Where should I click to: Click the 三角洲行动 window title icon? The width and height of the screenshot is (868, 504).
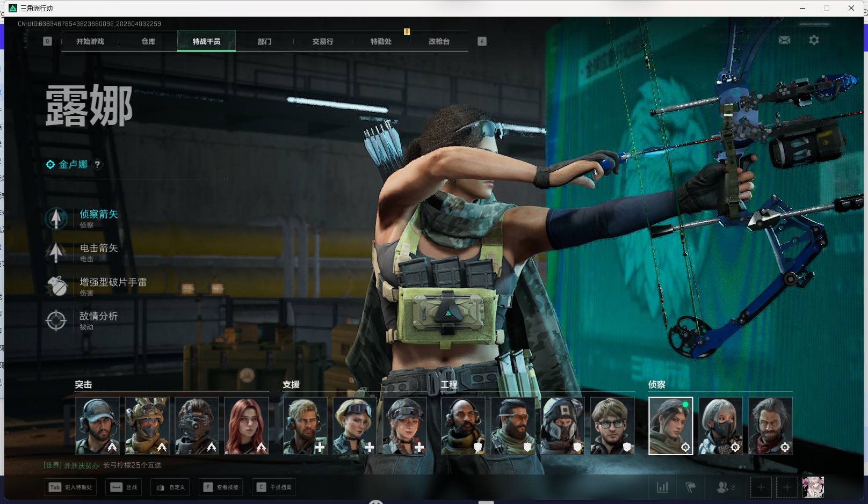(13, 8)
